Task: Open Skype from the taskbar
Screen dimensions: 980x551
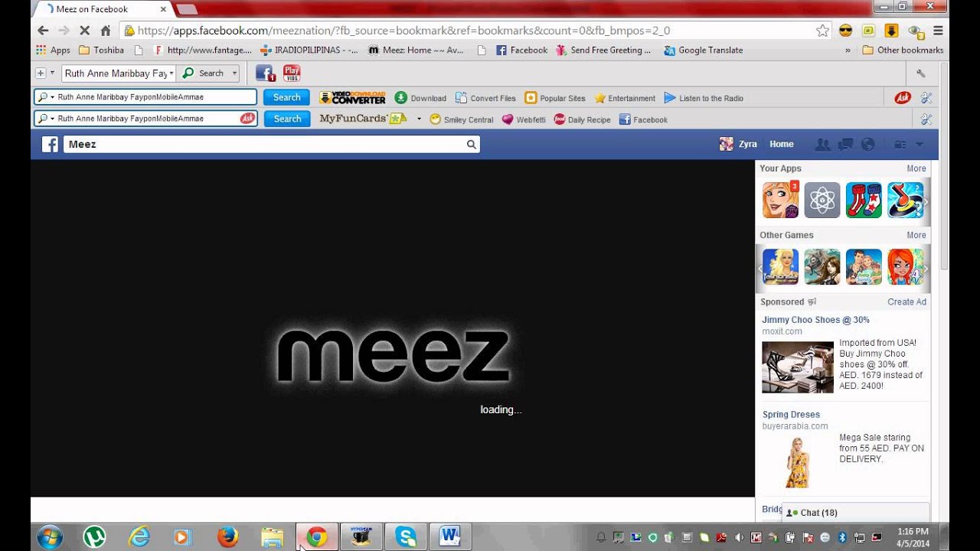Action: (405, 536)
